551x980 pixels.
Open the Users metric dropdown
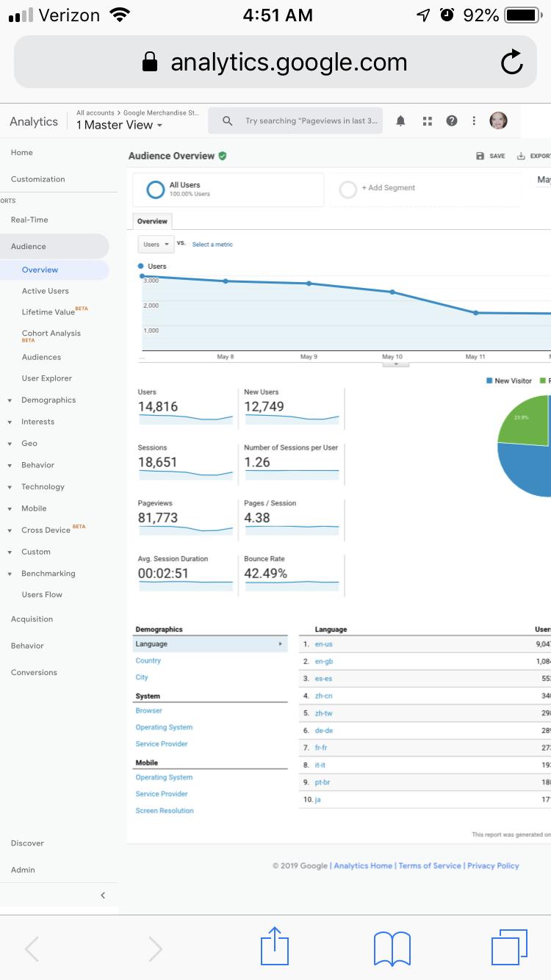coord(156,244)
